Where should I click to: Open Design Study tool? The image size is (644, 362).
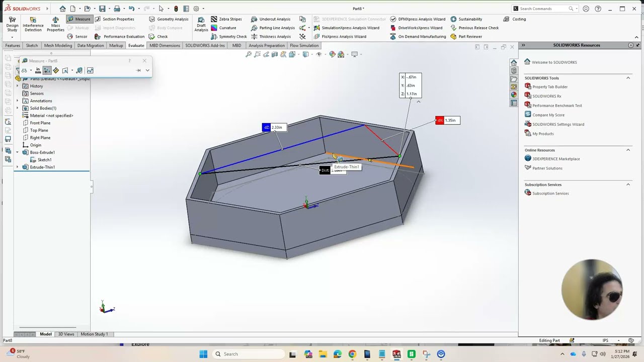pyautogui.click(x=12, y=24)
